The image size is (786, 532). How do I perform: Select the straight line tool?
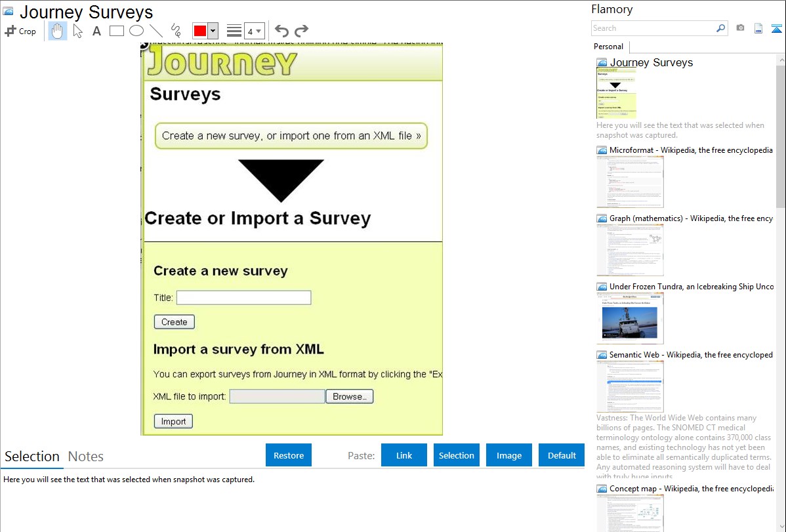(x=156, y=31)
